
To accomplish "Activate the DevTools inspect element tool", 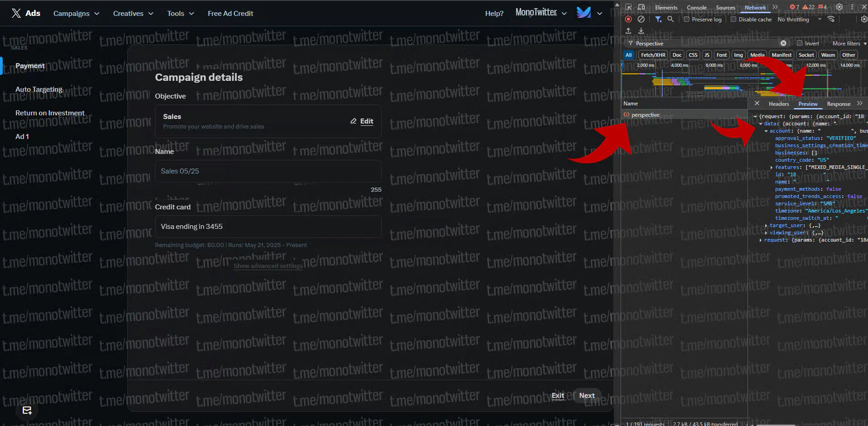I will coord(628,7).
